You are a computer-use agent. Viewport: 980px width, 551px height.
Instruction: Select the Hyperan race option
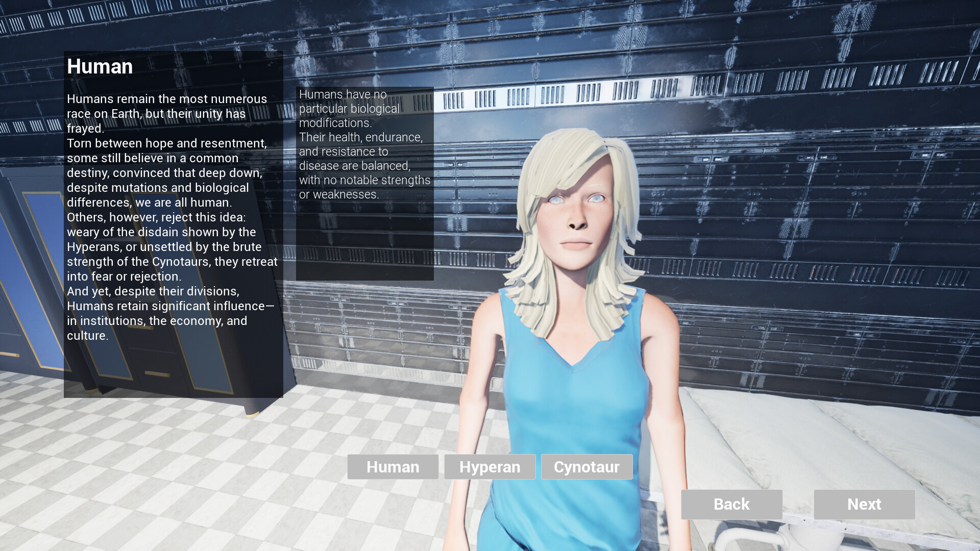[x=489, y=466]
